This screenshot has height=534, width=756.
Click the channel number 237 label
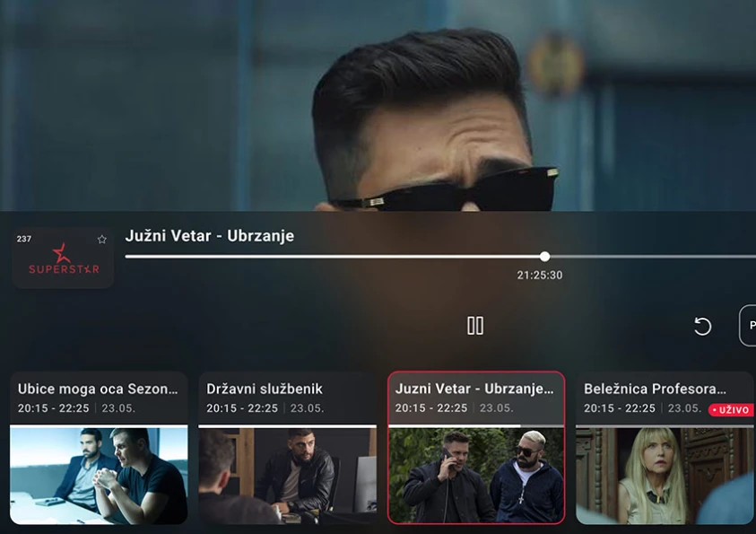pyautogui.click(x=24, y=240)
